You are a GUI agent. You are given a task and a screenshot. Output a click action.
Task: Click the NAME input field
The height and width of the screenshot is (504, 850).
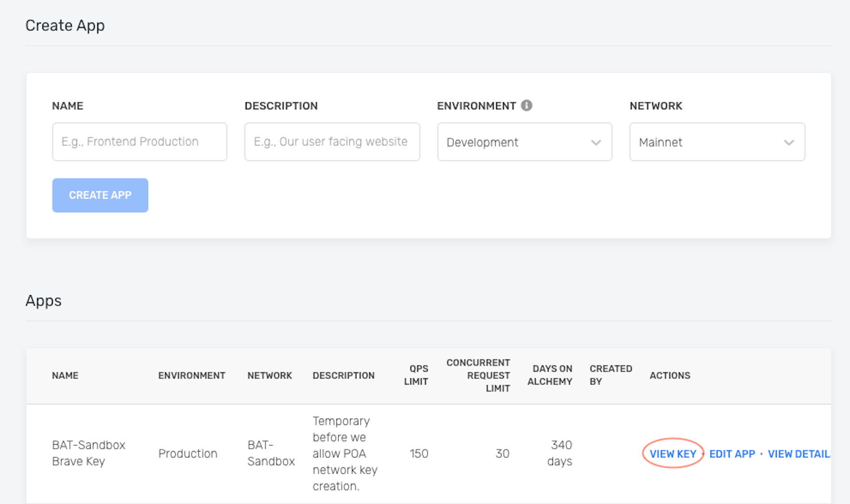139,142
